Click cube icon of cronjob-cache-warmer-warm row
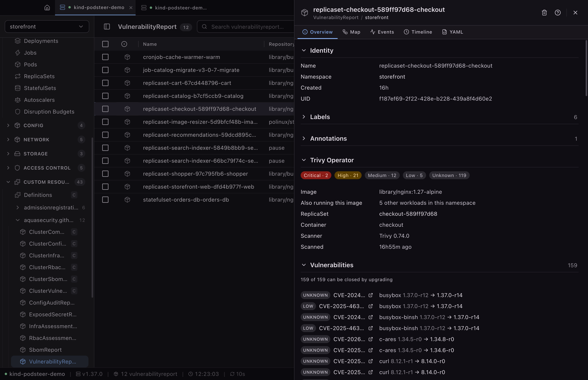 coord(127,57)
